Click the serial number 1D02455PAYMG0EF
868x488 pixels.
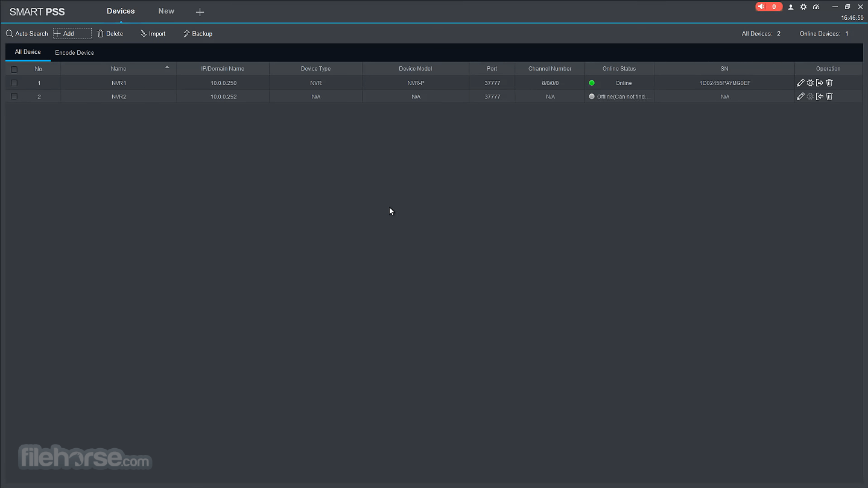coord(724,83)
